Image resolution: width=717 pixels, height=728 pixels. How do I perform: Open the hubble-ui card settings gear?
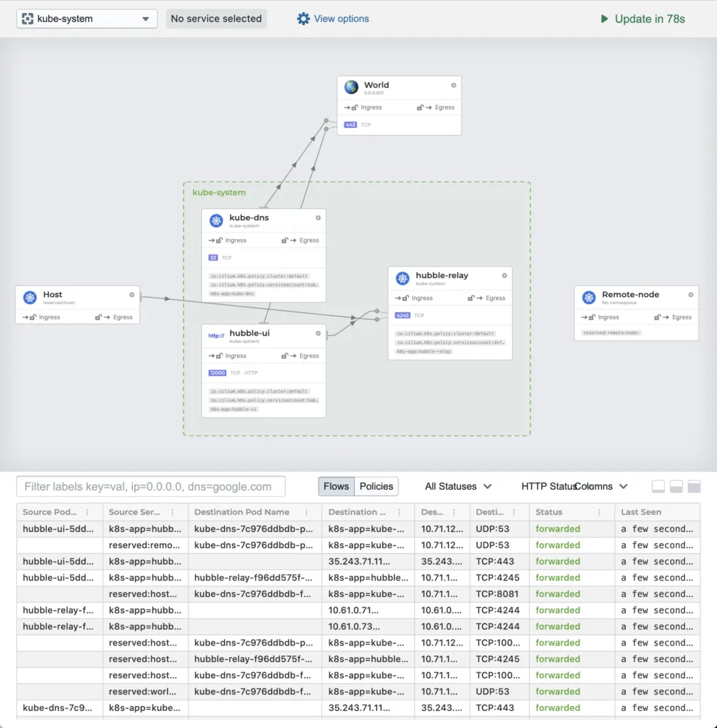[x=318, y=333]
